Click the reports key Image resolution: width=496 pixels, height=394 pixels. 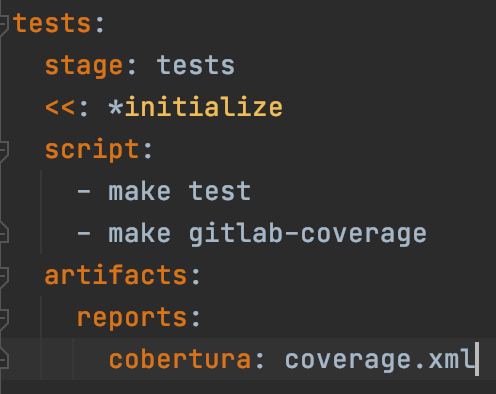[x=132, y=318]
